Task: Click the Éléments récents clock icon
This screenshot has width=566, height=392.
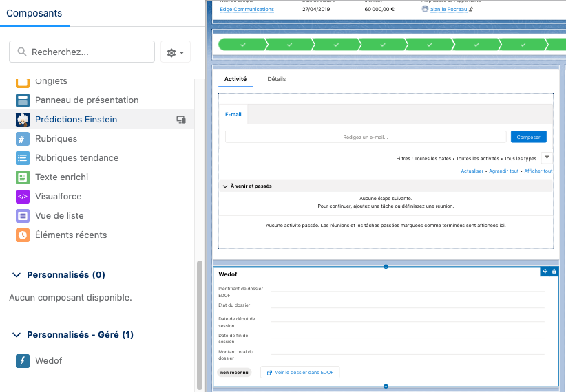Action: pyautogui.click(x=23, y=235)
